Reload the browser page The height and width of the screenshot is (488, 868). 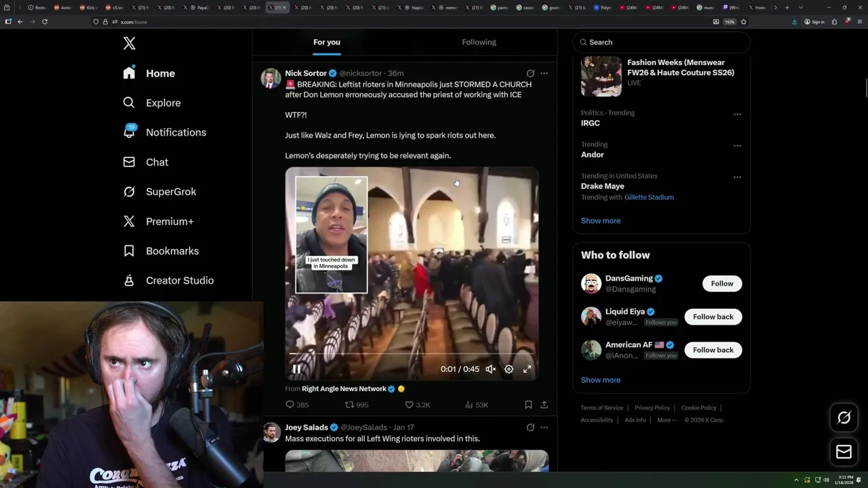coord(45,22)
